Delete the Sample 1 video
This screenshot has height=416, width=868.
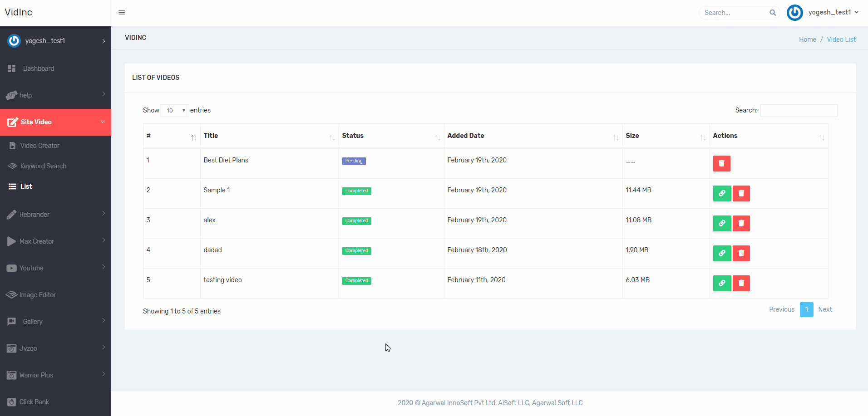(x=741, y=193)
